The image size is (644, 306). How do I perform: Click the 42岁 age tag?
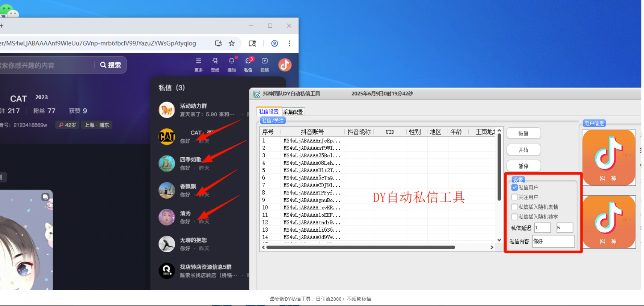point(67,125)
